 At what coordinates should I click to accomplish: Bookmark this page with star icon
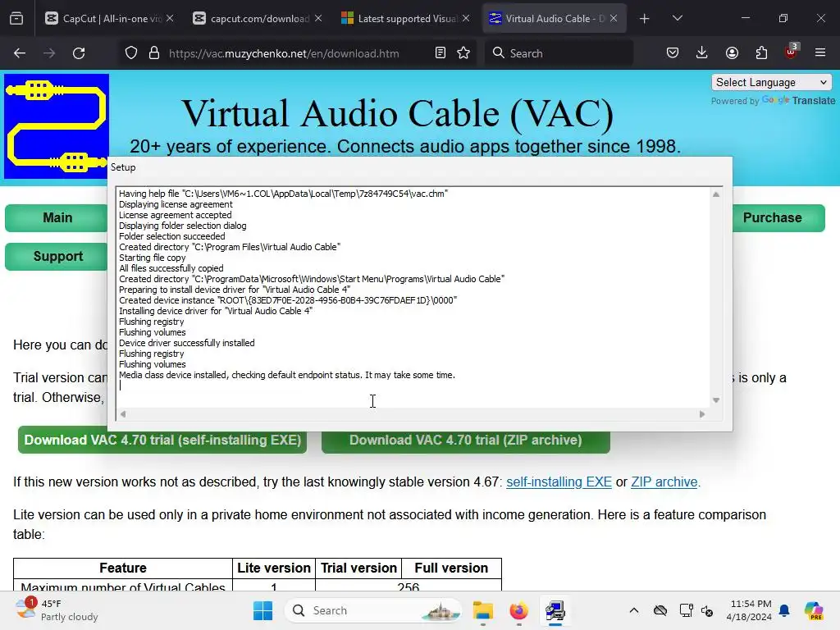coord(464,53)
